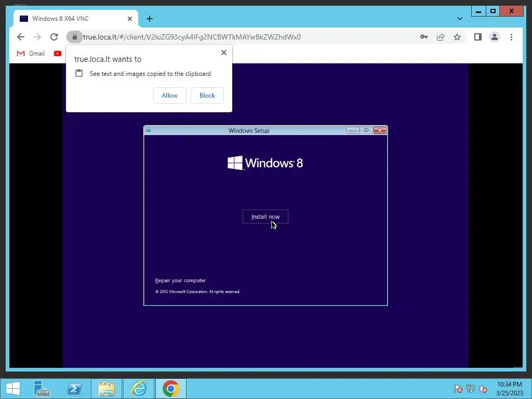
Task: Open the Chrome three-dot menu
Action: (511, 37)
